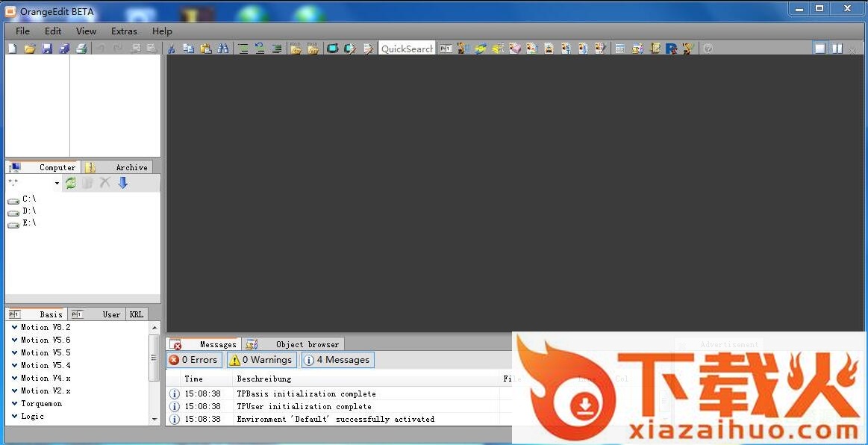Expand the Motion V5.6 node
Screen dimensions: 868x445
coord(14,340)
